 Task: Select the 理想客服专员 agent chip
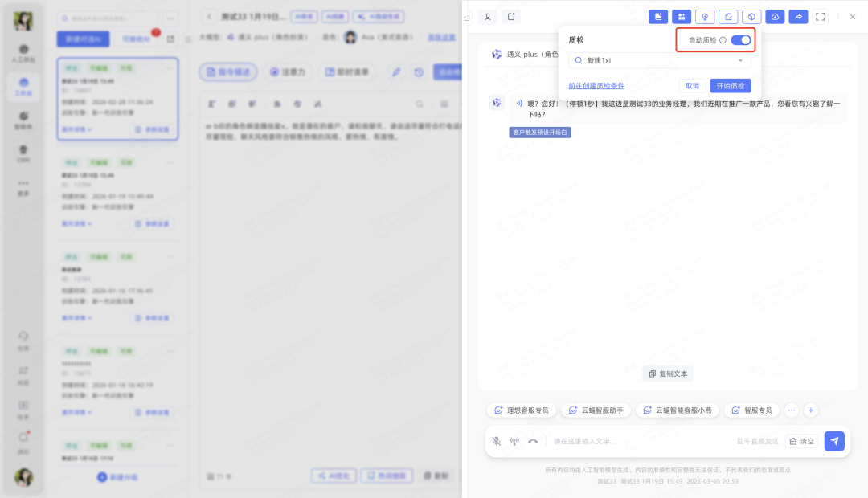tap(521, 410)
